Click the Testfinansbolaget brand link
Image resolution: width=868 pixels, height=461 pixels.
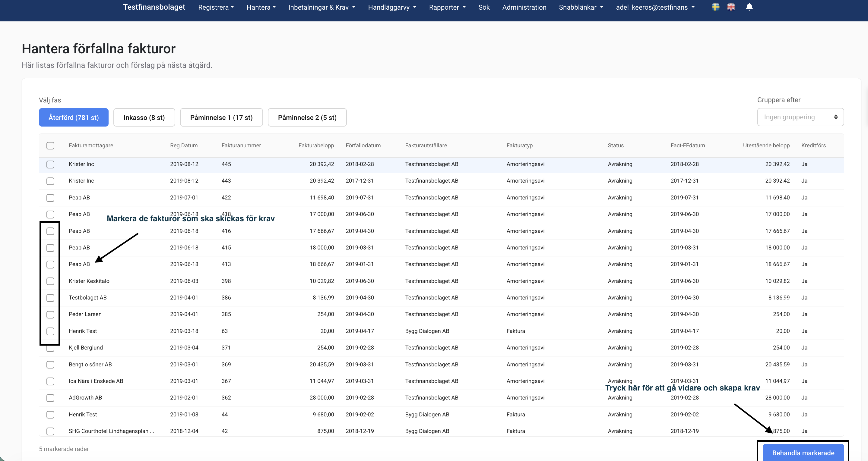coord(154,7)
